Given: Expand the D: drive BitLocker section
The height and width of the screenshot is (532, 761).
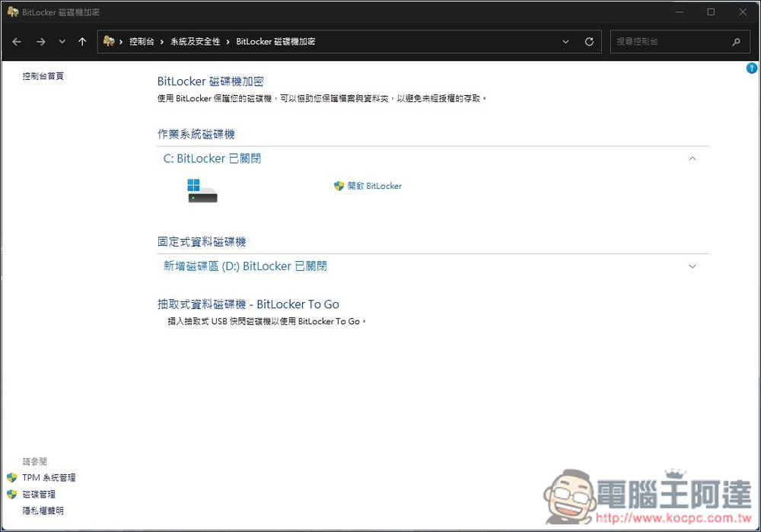Looking at the screenshot, I should 692,266.
